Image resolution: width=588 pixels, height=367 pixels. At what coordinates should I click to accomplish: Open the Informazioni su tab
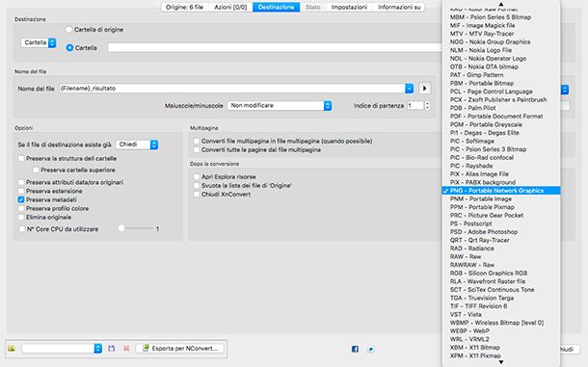click(399, 7)
